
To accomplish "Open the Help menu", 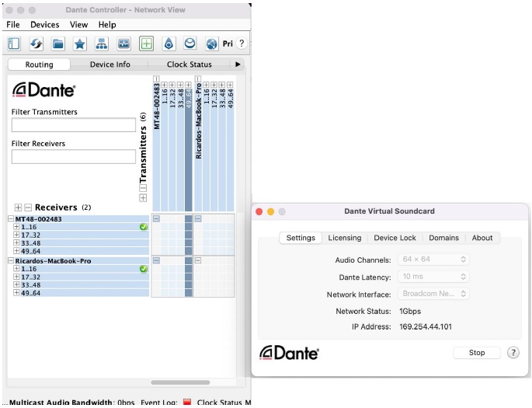I will [x=107, y=25].
